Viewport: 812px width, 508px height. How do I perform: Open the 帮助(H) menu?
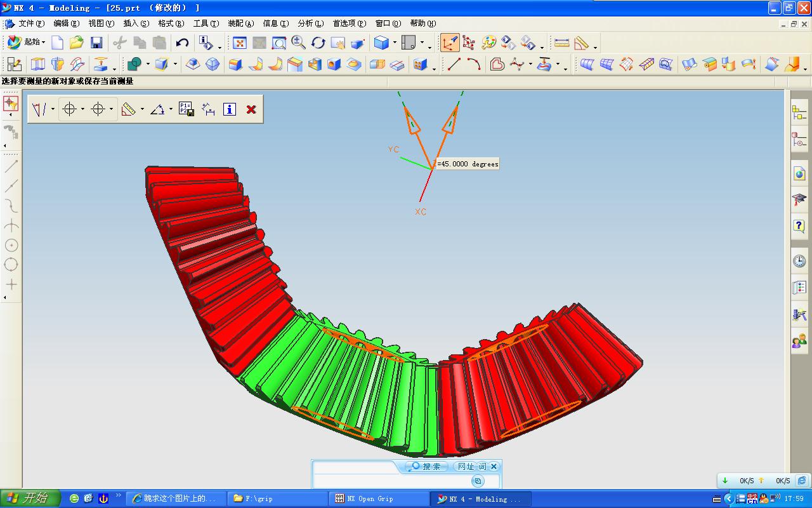422,23
